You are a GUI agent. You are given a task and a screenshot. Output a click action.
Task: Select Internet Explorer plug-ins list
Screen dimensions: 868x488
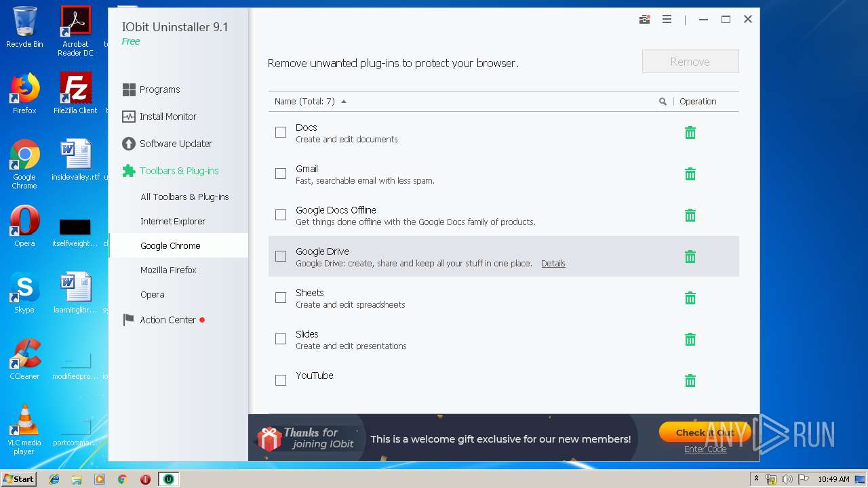[173, 222]
